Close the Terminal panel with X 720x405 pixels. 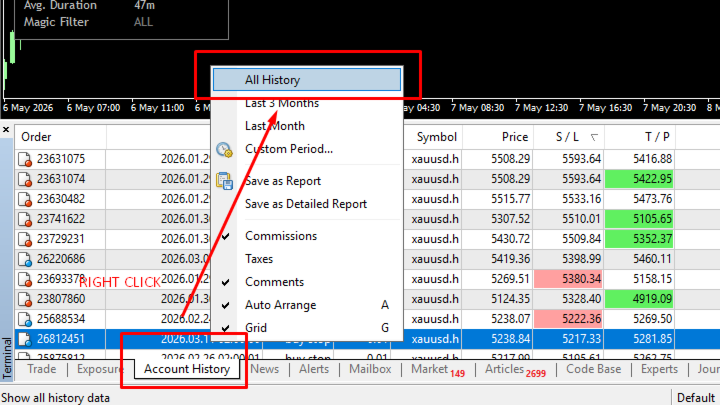click(x=6, y=130)
